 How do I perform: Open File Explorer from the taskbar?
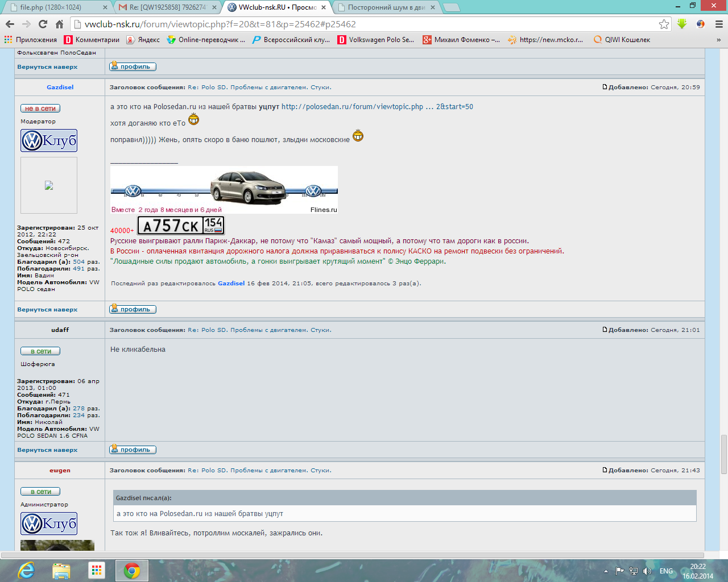(x=61, y=570)
